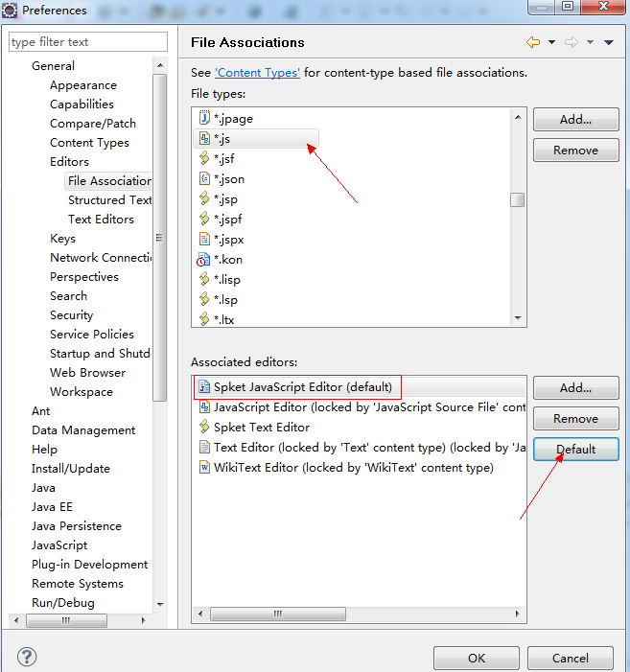This screenshot has height=672, width=630.
Task: Open help with the question mark icon
Action: (27, 656)
